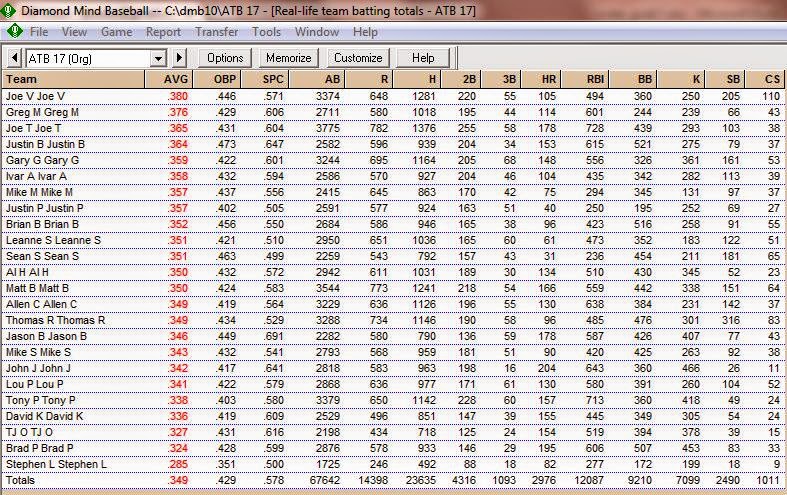This screenshot has height=495, width=787.
Task: Sort by the BB column header
Action: 634,79
